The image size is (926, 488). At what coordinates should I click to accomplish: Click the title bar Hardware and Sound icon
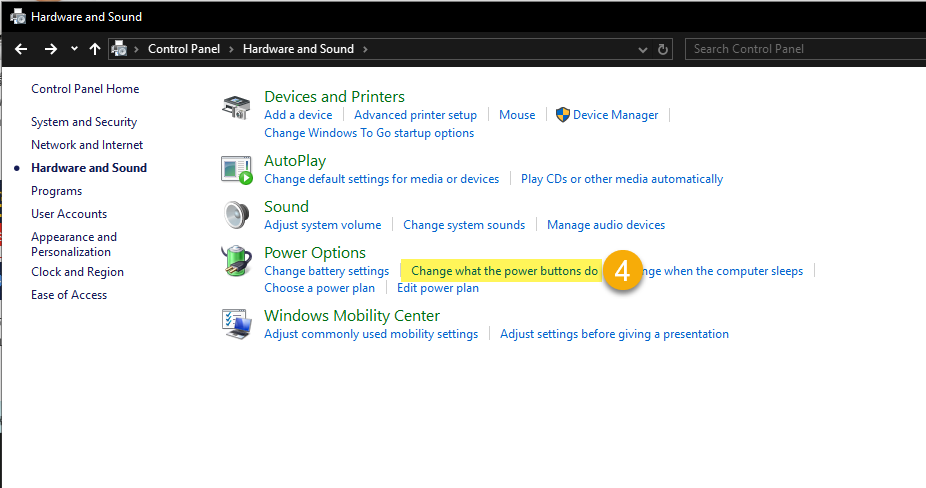coord(18,16)
